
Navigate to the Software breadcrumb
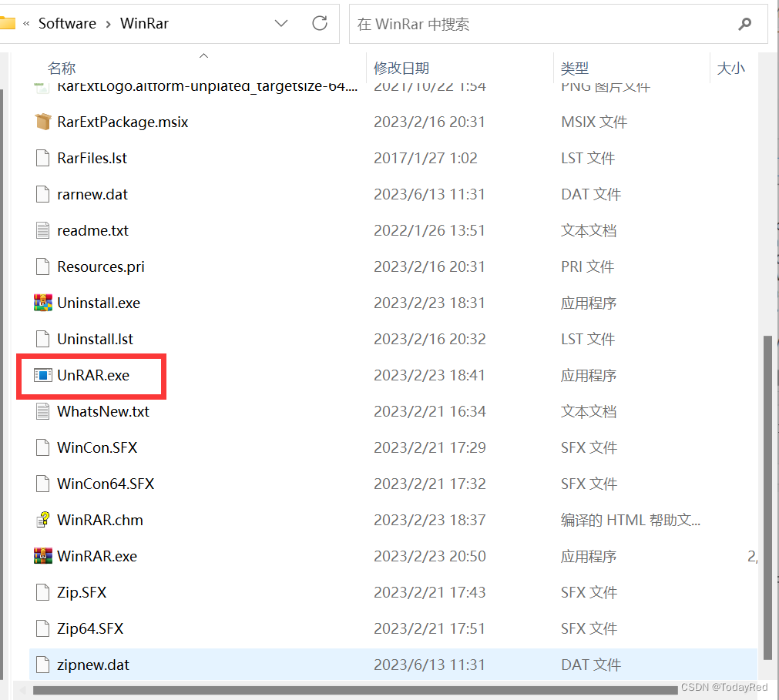click(x=66, y=23)
